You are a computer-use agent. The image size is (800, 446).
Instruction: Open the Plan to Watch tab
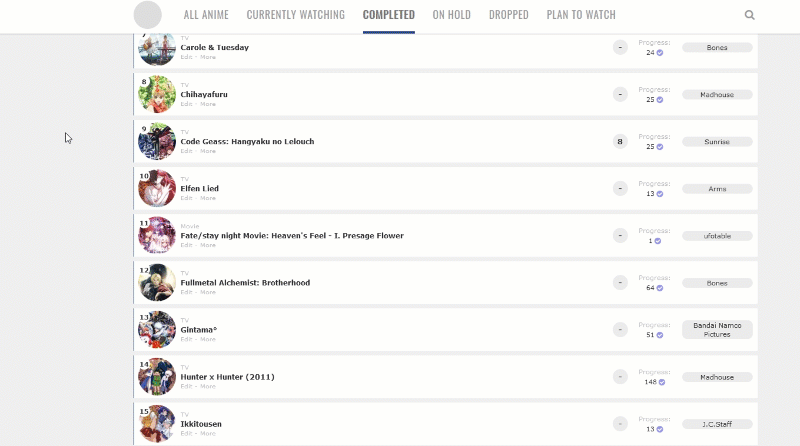[x=581, y=15]
